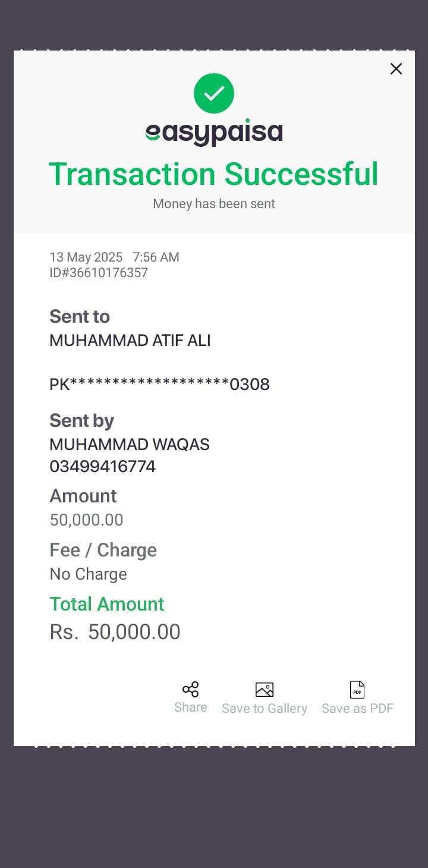Screen dimensions: 428x868
Task: Tap the green success checkmark icon
Action: [214, 93]
